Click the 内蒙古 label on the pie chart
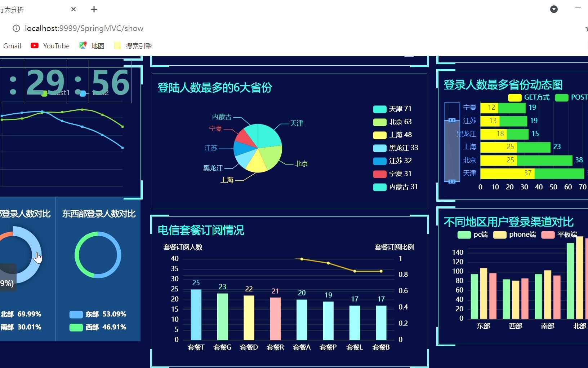The height and width of the screenshot is (368, 588). click(222, 117)
